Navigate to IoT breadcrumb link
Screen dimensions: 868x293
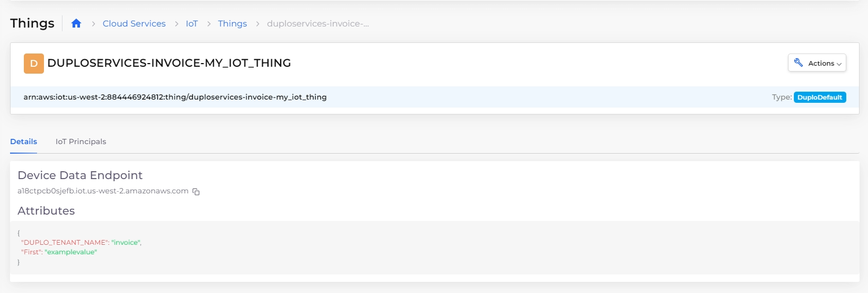(192, 23)
